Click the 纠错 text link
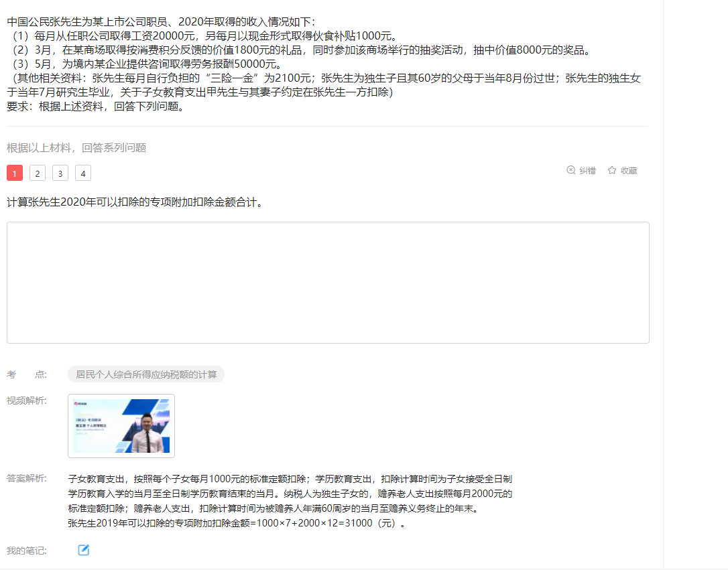 [588, 171]
